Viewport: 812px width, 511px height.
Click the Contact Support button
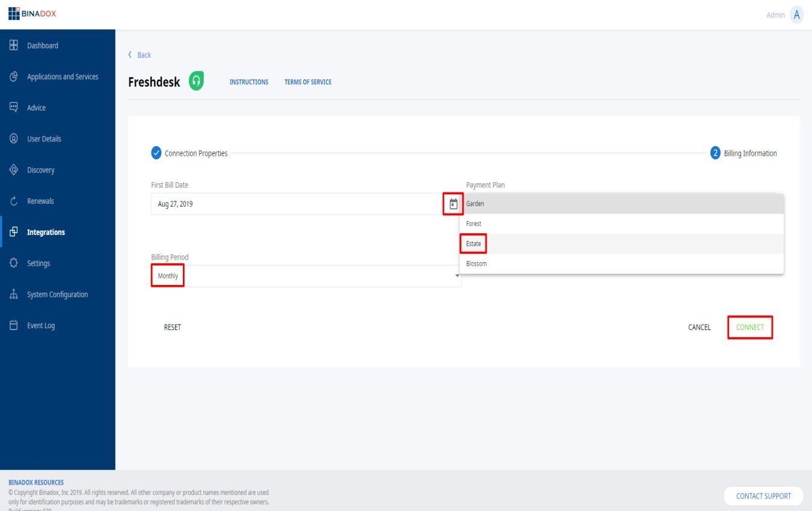pos(763,496)
